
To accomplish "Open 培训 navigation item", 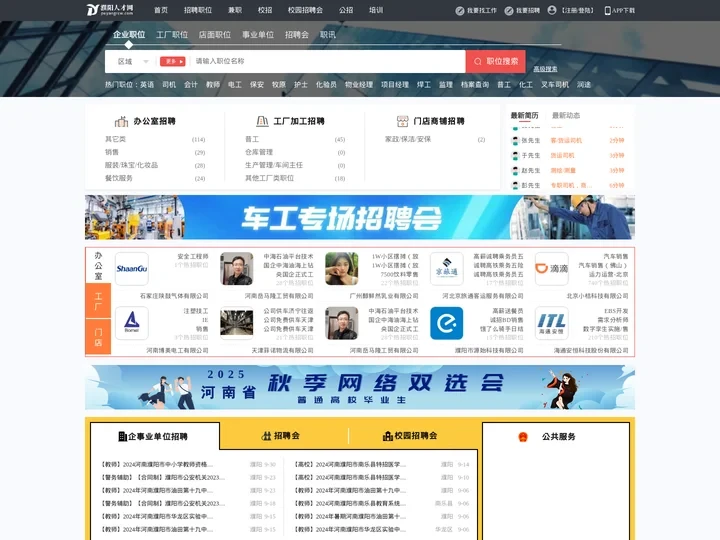I will (x=376, y=10).
